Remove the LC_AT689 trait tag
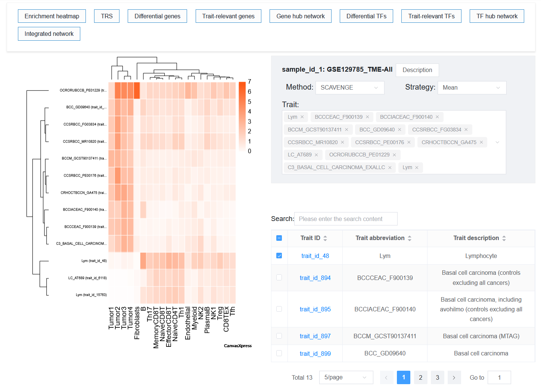 (316, 155)
